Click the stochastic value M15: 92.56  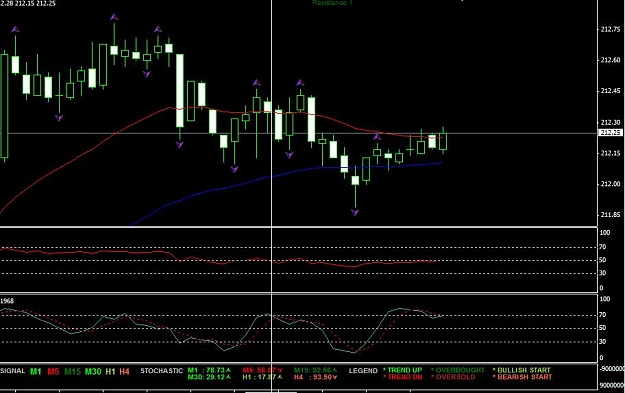(315, 370)
